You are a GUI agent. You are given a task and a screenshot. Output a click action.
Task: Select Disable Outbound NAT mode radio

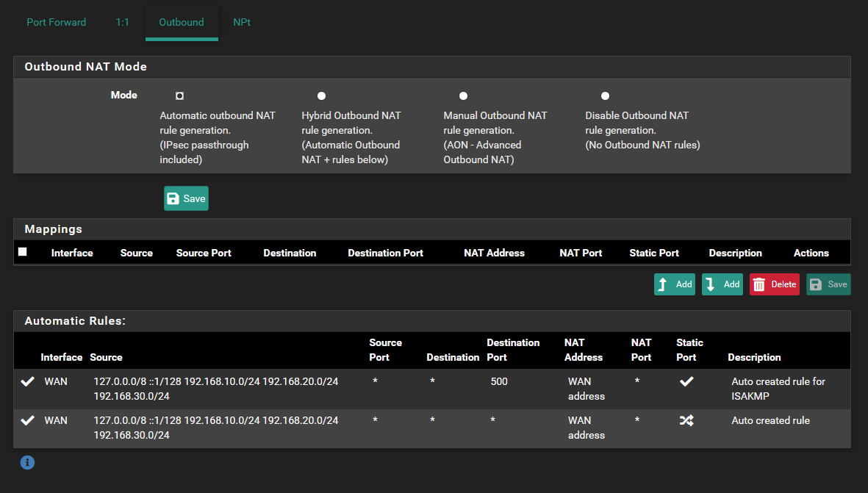point(605,96)
